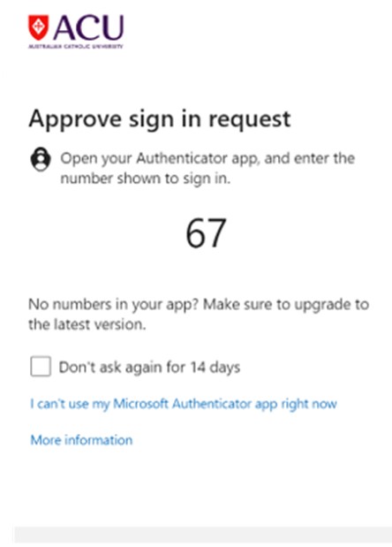Click the Authenticator lock icon

coord(41,159)
